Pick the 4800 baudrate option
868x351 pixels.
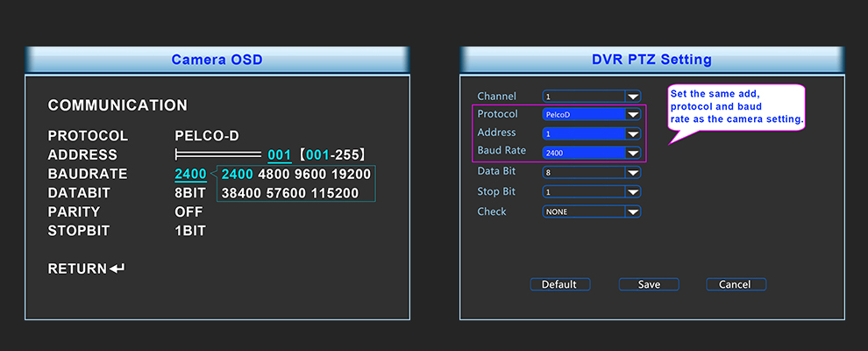pos(273,174)
